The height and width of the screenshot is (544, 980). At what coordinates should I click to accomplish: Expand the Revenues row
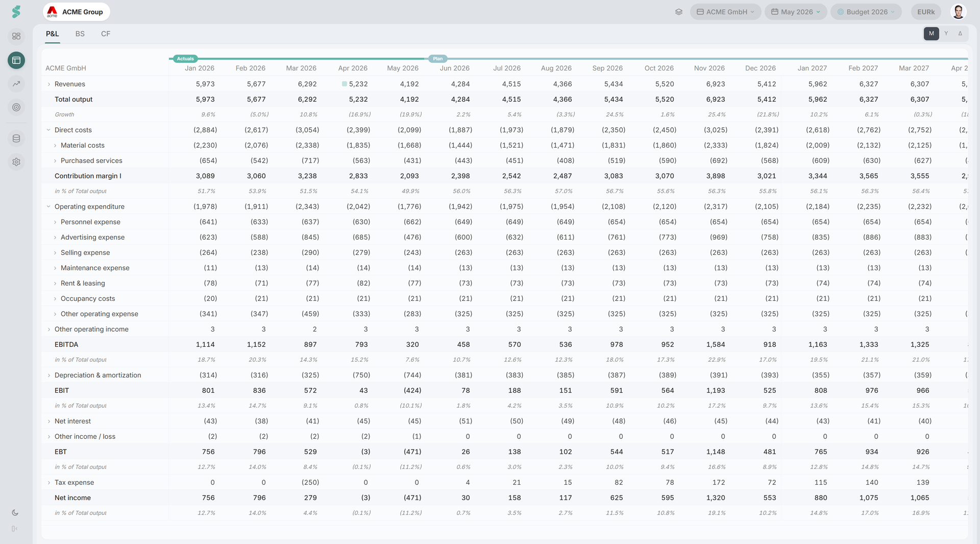49,84
